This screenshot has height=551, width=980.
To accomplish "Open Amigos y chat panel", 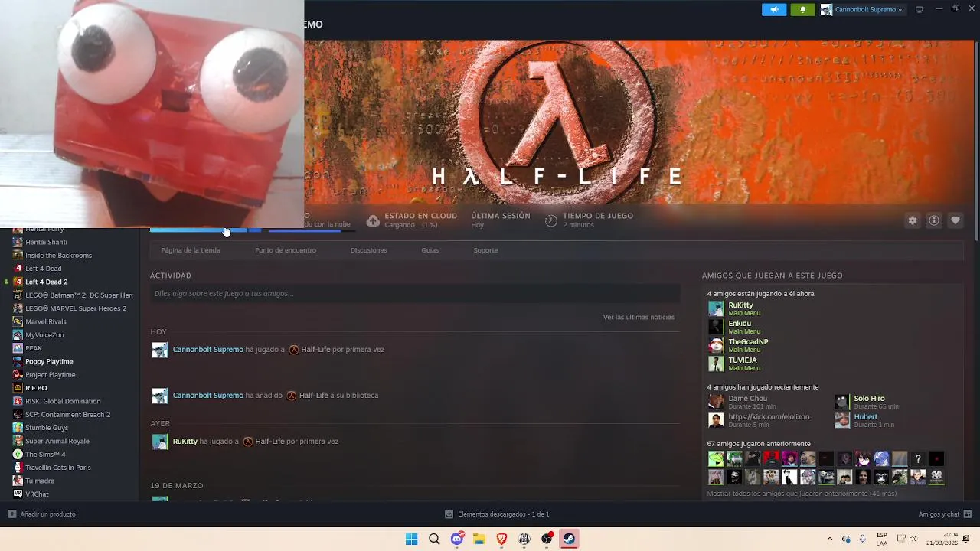I will point(946,514).
